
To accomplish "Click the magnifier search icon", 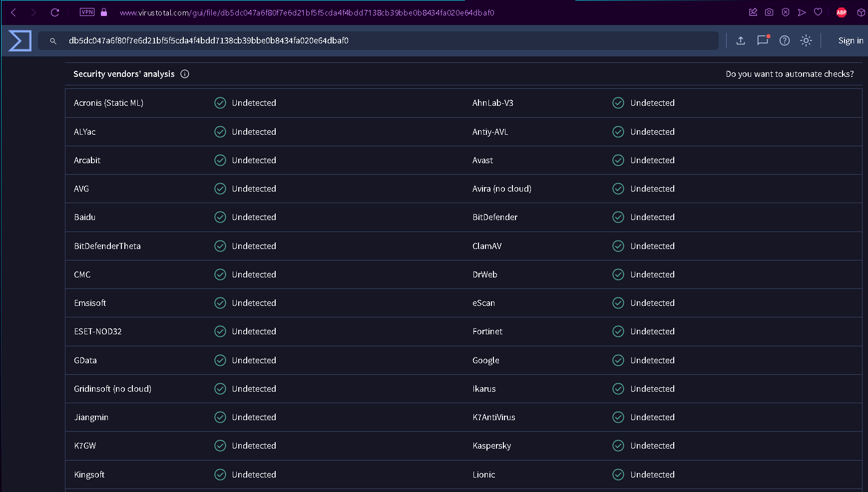I will pos(53,41).
